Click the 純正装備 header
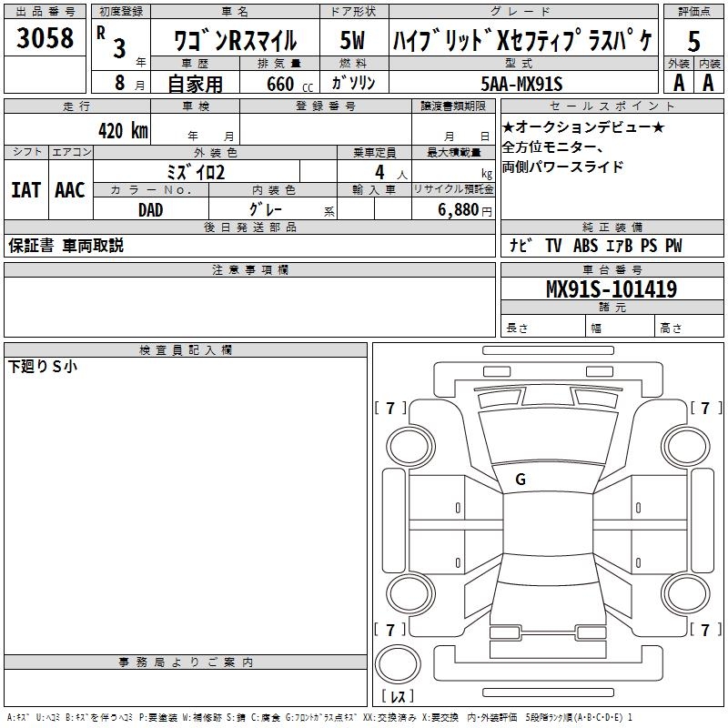Image resolution: width=728 pixels, height=728 pixels. click(x=612, y=227)
